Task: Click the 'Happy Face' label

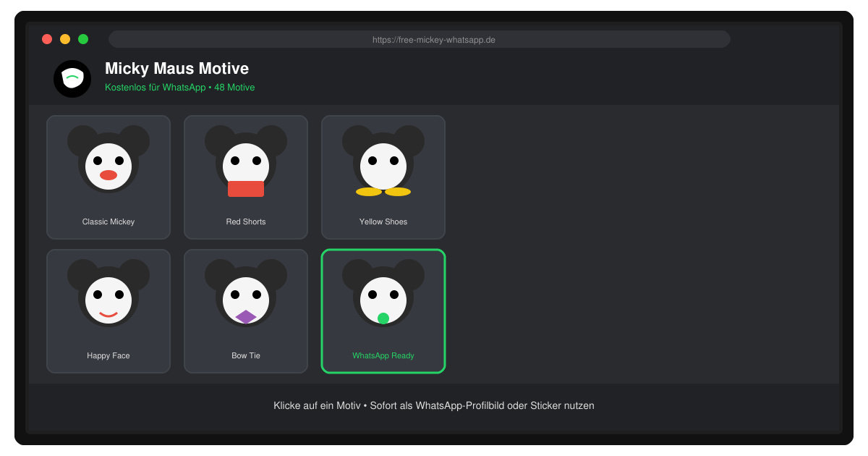Action: click(109, 355)
